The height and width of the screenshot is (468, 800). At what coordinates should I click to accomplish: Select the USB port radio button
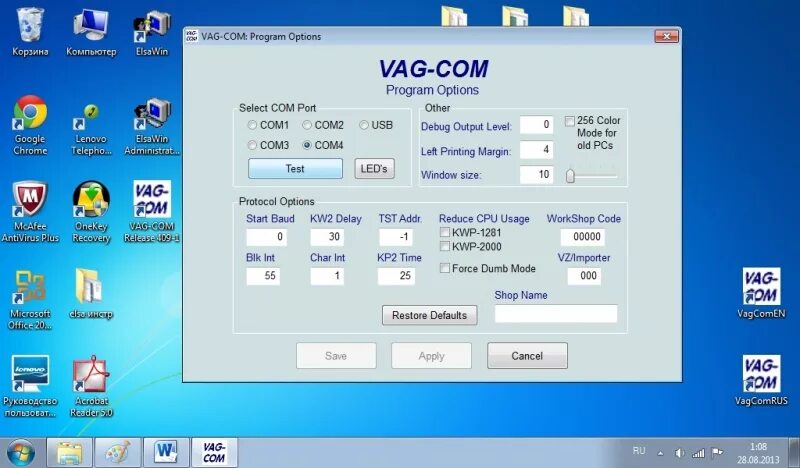click(x=364, y=125)
